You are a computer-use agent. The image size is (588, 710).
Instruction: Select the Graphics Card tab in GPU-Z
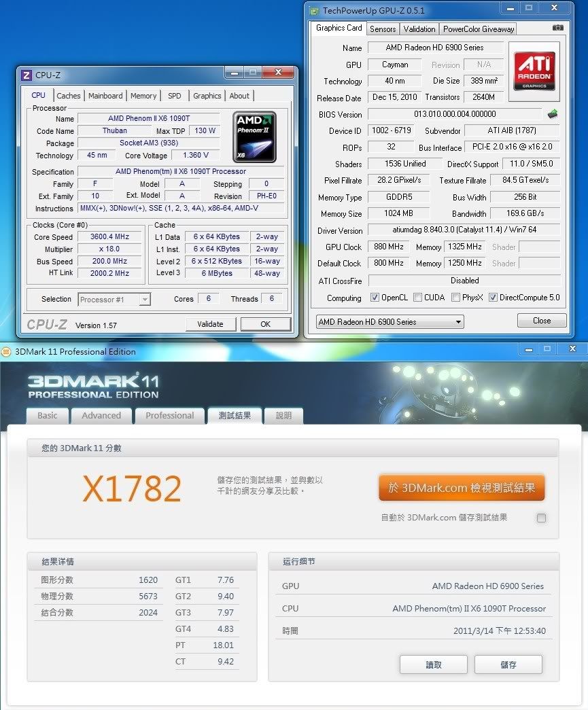[x=339, y=28]
